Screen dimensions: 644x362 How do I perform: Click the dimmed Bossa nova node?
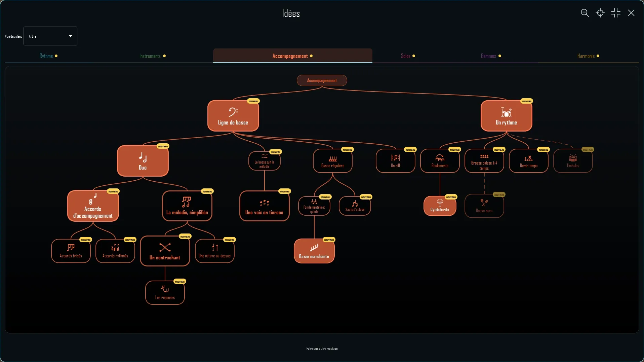(484, 206)
